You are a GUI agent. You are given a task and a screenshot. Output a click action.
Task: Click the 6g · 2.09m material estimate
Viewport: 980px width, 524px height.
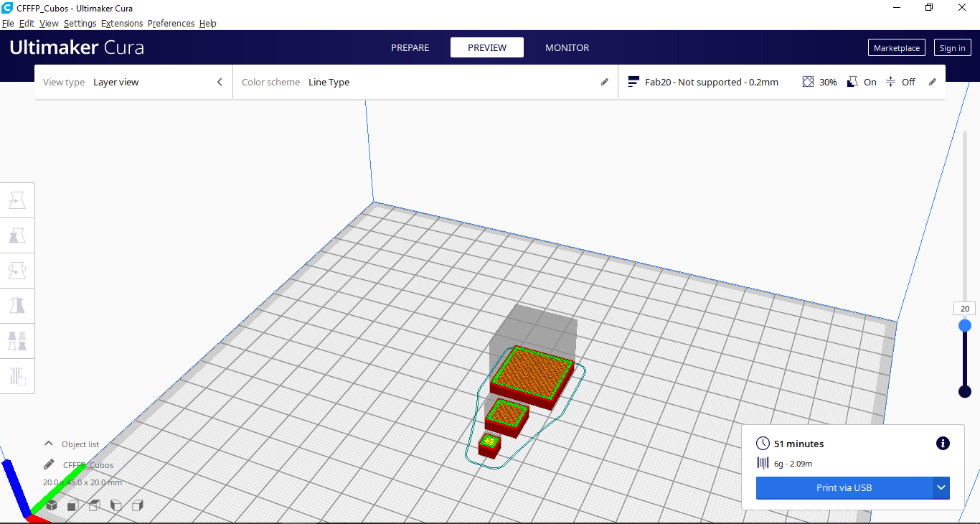[793, 464]
